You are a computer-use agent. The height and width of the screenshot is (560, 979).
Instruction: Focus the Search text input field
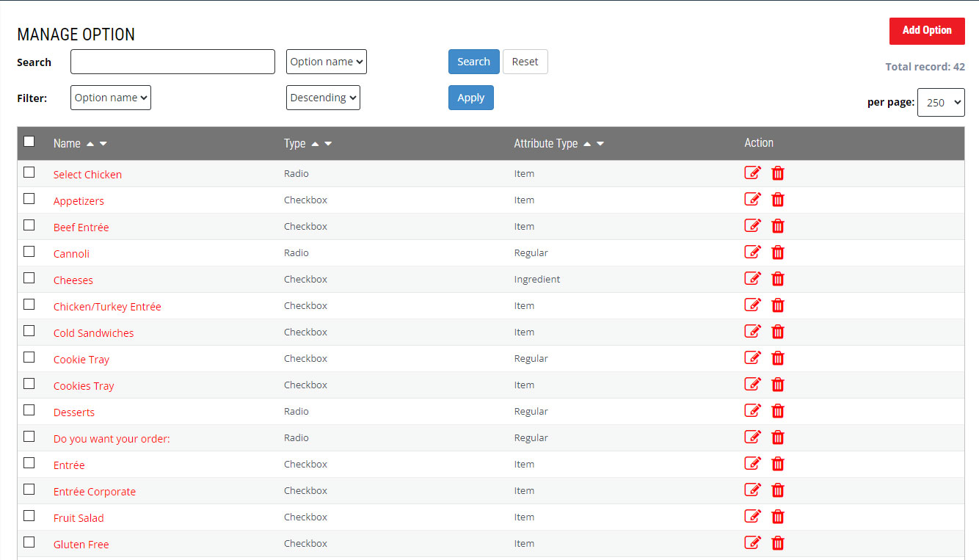coord(172,62)
